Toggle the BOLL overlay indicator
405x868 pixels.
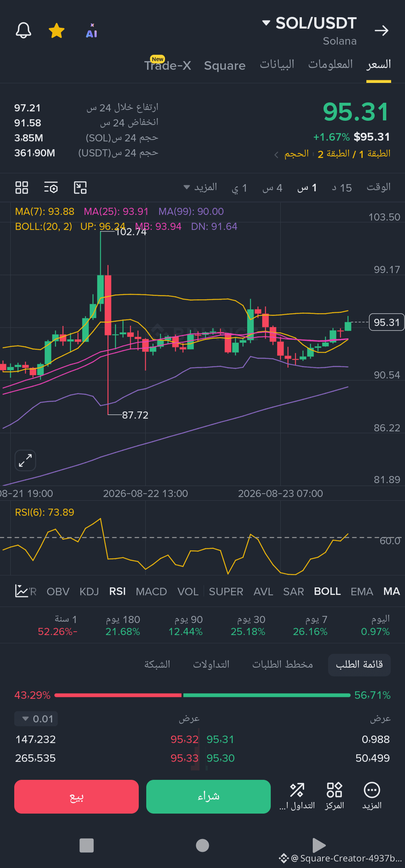(x=327, y=592)
